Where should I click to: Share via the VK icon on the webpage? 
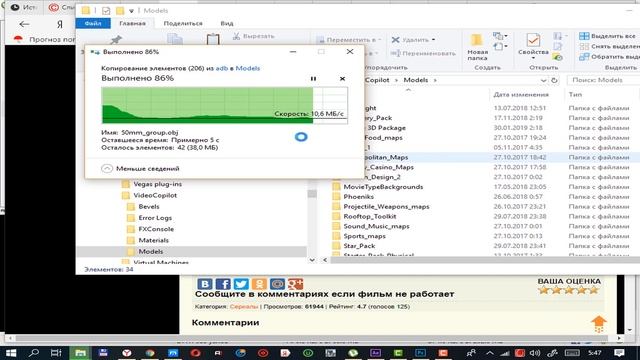coord(204,284)
